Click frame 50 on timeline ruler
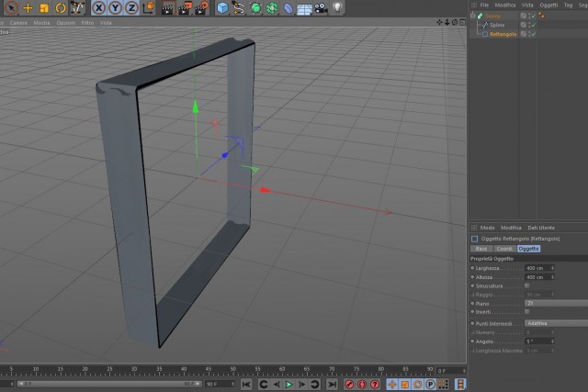This screenshot has width=588, height=392. coord(233,370)
